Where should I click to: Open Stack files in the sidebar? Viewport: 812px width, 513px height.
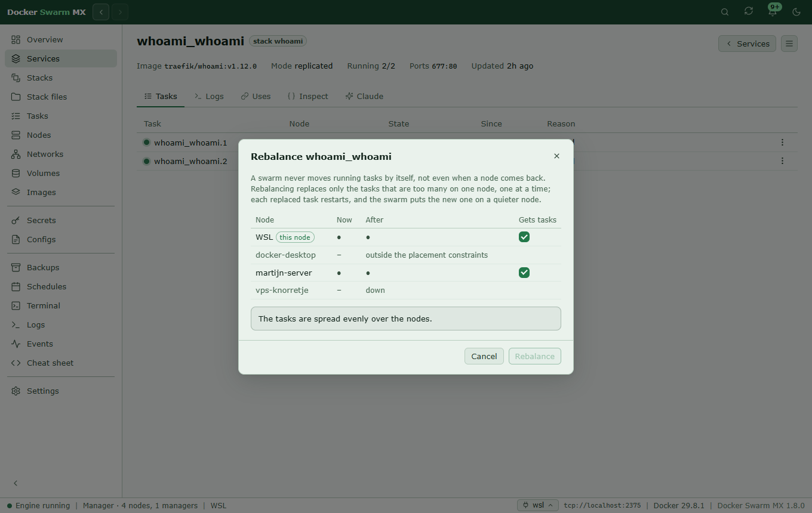pos(61,97)
